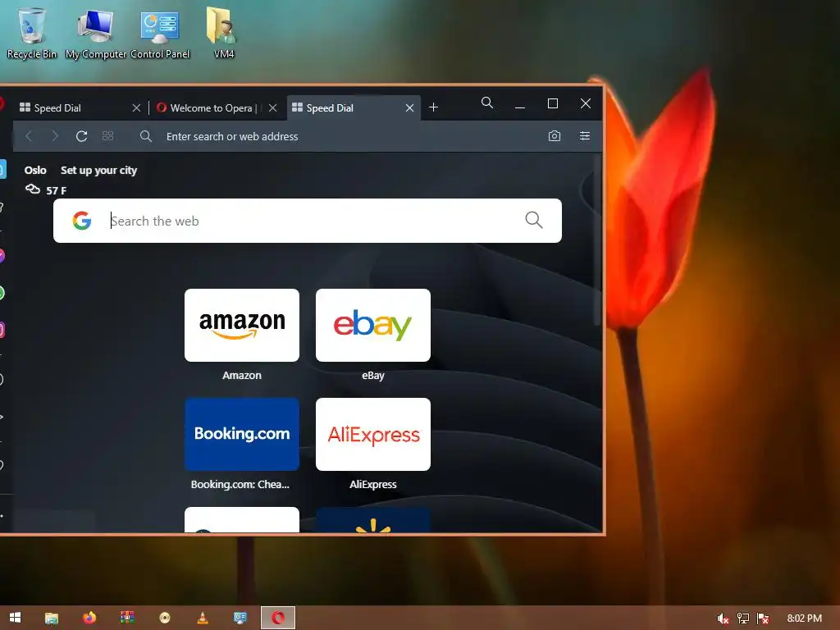The height and width of the screenshot is (630, 840).
Task: Launch WinRAR from the taskbar
Action: coord(127,618)
